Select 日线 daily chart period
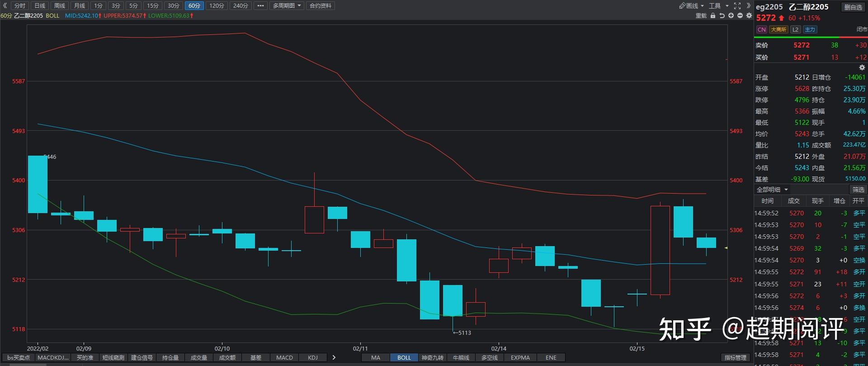 click(40, 6)
